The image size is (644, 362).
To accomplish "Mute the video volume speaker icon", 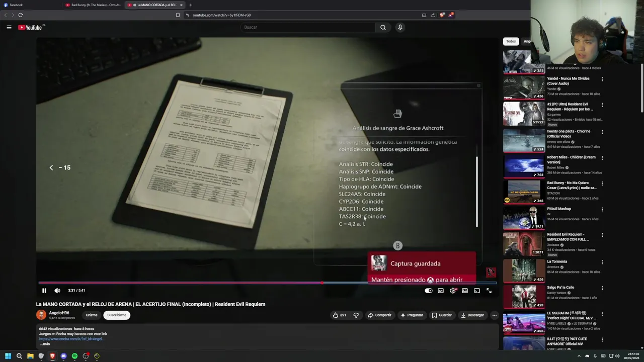I will click(x=57, y=291).
